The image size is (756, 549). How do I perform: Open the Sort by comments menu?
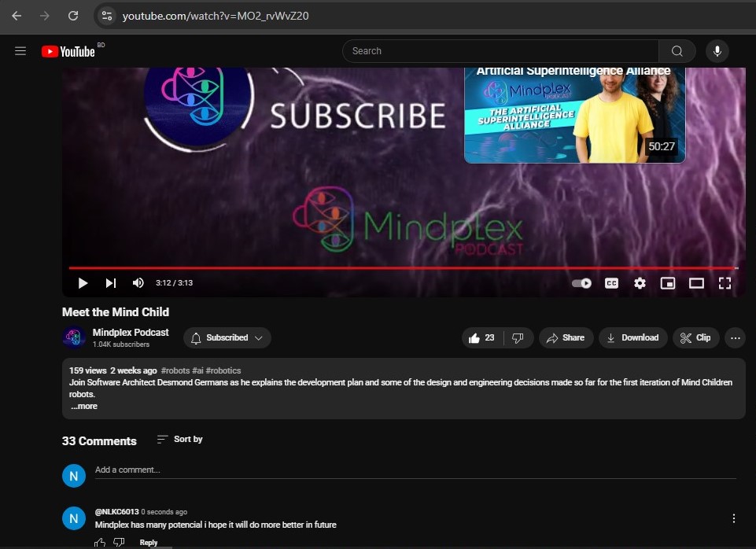click(x=180, y=439)
